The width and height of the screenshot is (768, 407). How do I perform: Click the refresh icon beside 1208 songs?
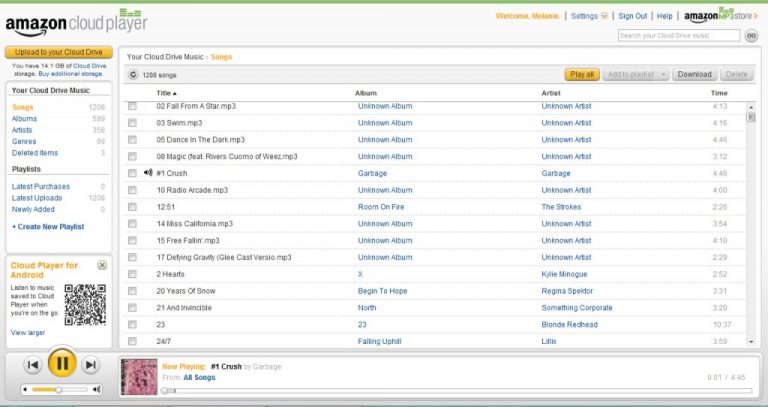coord(133,75)
